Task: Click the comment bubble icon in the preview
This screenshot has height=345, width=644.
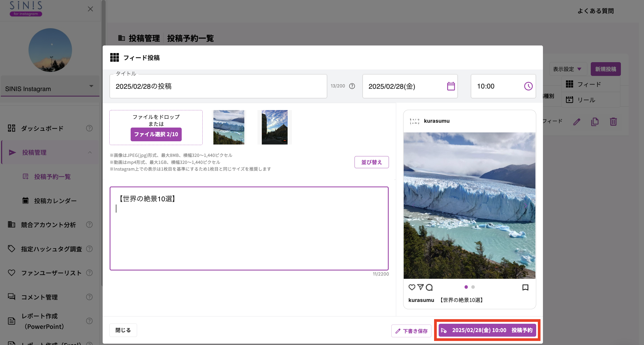Action: click(x=429, y=287)
